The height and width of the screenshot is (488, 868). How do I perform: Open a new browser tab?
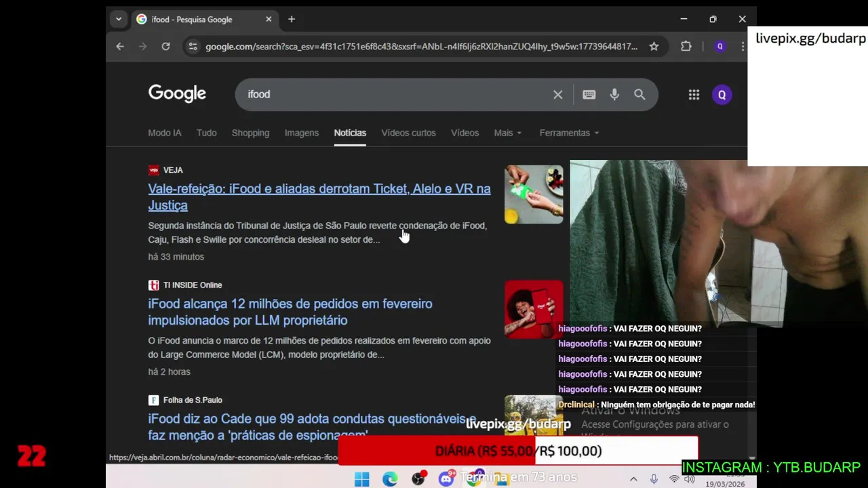pyautogui.click(x=292, y=19)
